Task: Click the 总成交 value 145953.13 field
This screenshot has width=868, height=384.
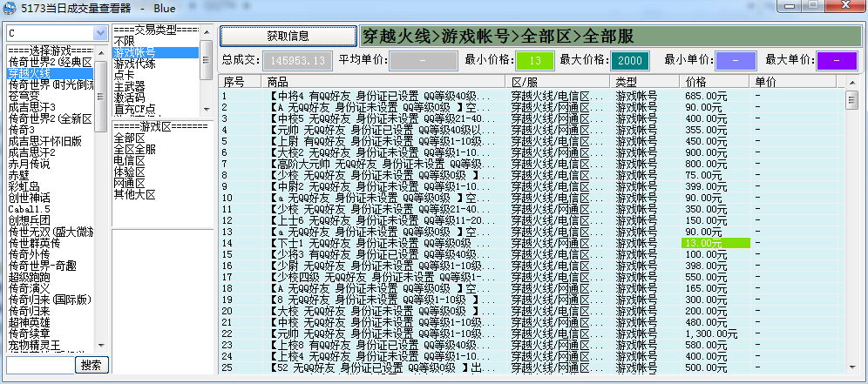Action: coord(298,61)
